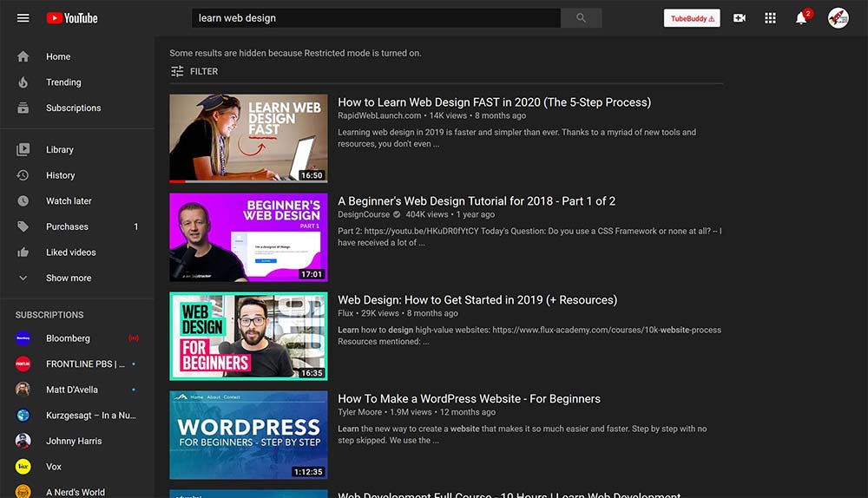
Task: Open Library menu label
Action: (x=60, y=149)
